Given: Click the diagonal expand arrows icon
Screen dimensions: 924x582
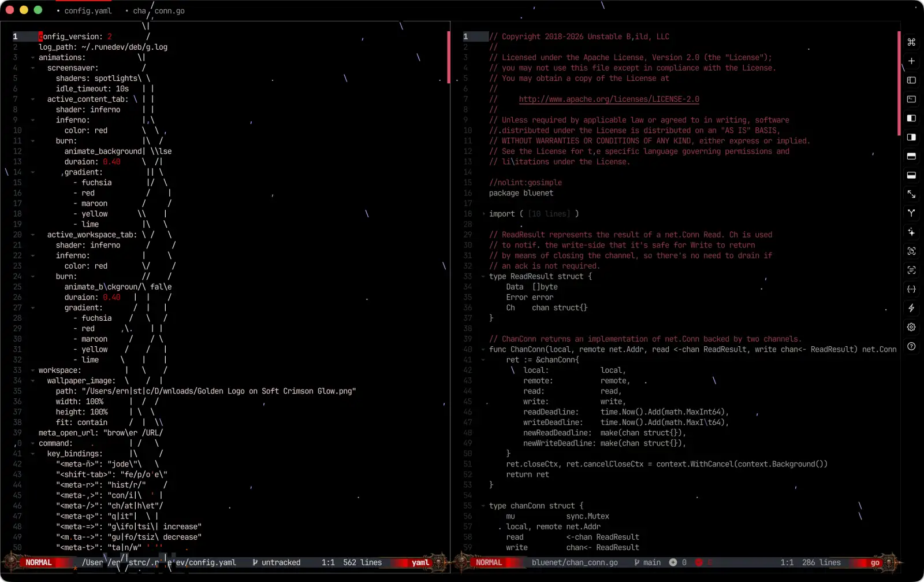Looking at the screenshot, I should pyautogui.click(x=911, y=194).
